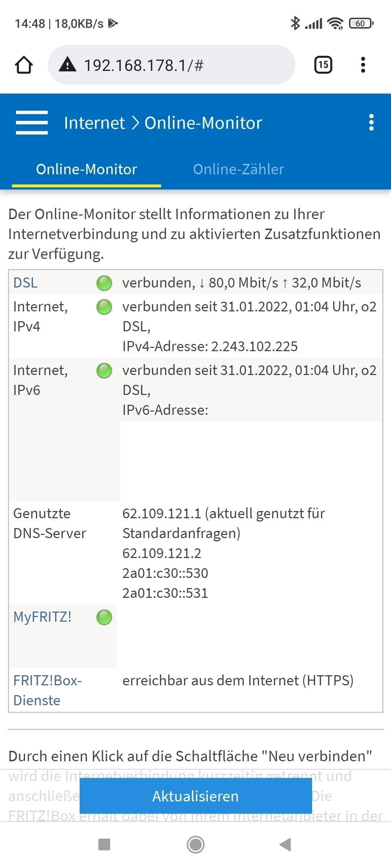The image size is (391, 868).
Task: Open the MyFRITZ! link
Action: 42,617
